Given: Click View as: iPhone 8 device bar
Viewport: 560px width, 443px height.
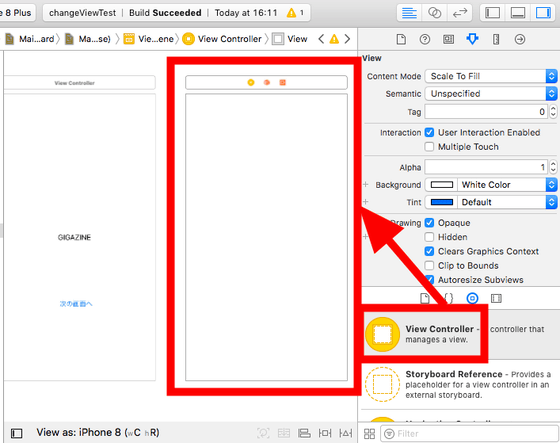Looking at the screenshot, I should coord(98,433).
